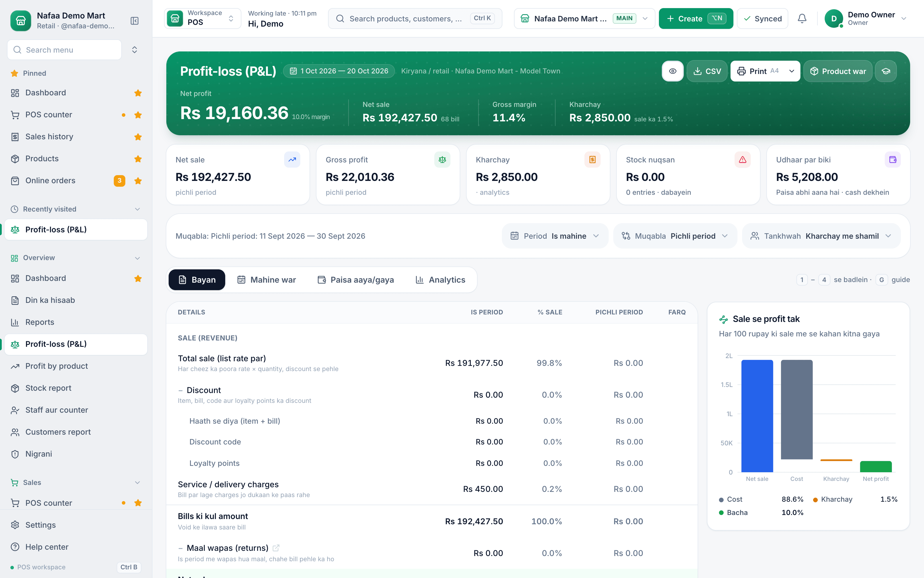
Task: Collapse the sidebar panel icon
Action: [134, 21]
